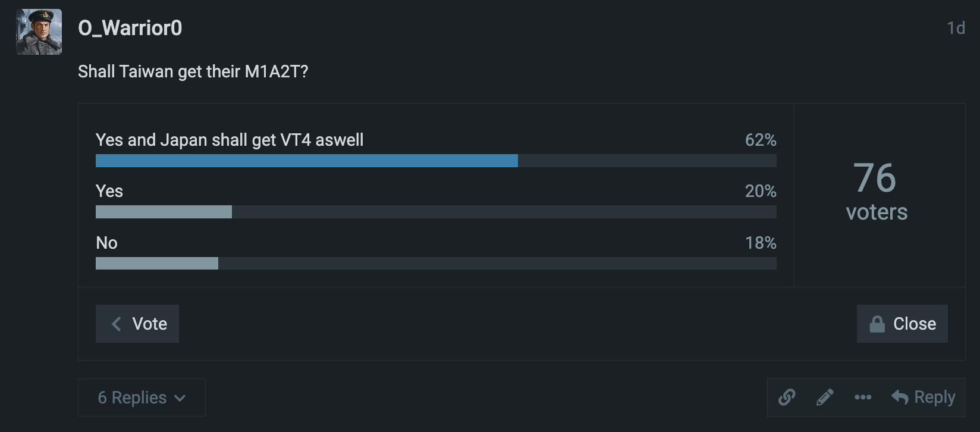
Task: Click the "No" option label
Action: [x=106, y=243]
